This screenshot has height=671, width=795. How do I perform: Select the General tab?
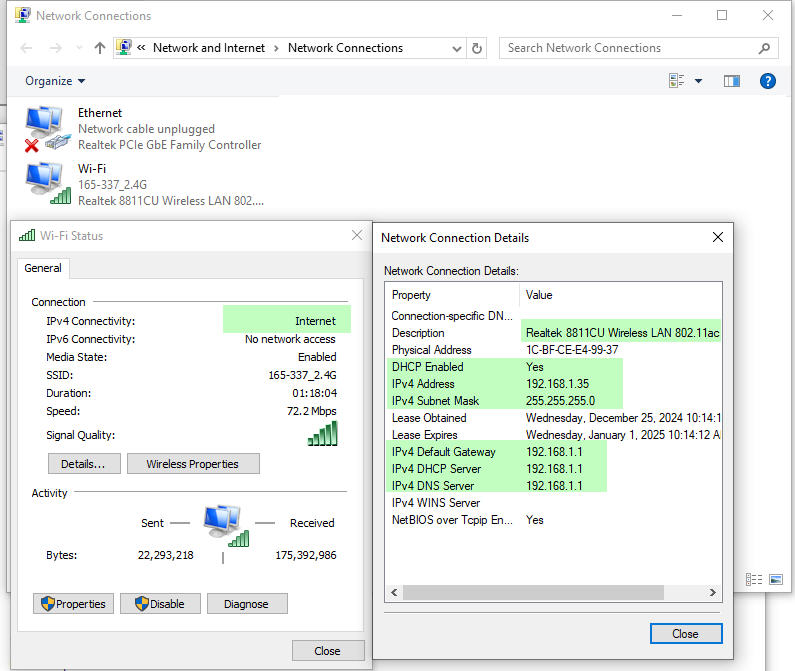(43, 268)
